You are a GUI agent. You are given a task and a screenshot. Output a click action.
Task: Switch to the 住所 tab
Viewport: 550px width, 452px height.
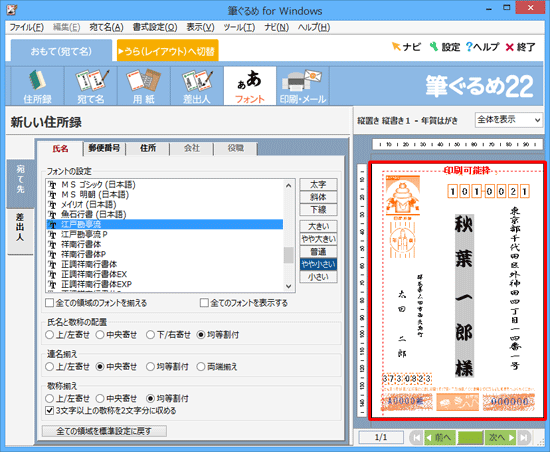148,148
